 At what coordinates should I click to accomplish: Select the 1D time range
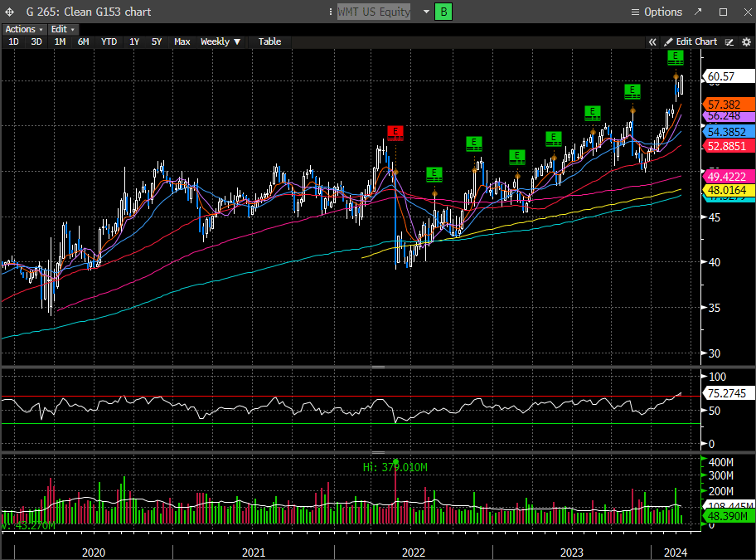pos(13,41)
